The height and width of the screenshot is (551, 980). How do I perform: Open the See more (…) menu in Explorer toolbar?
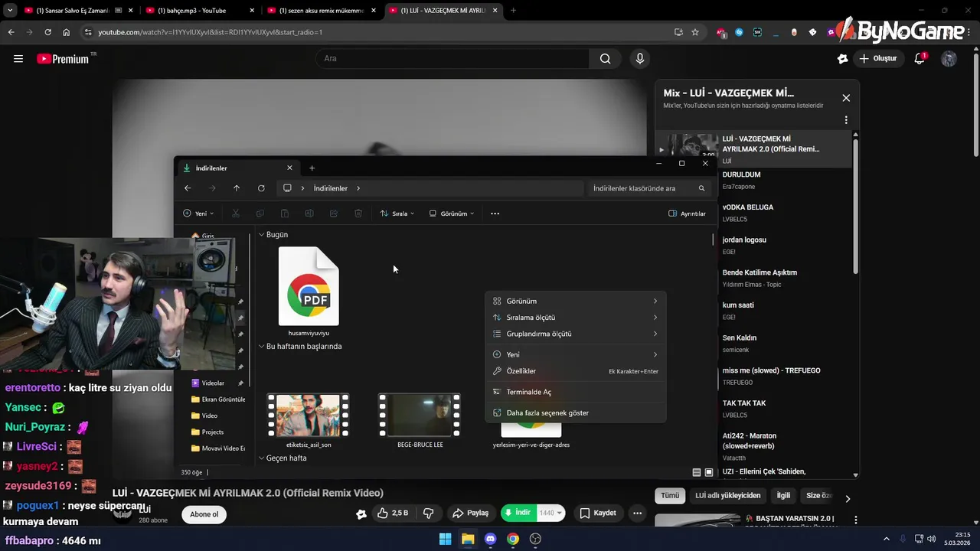coord(495,214)
